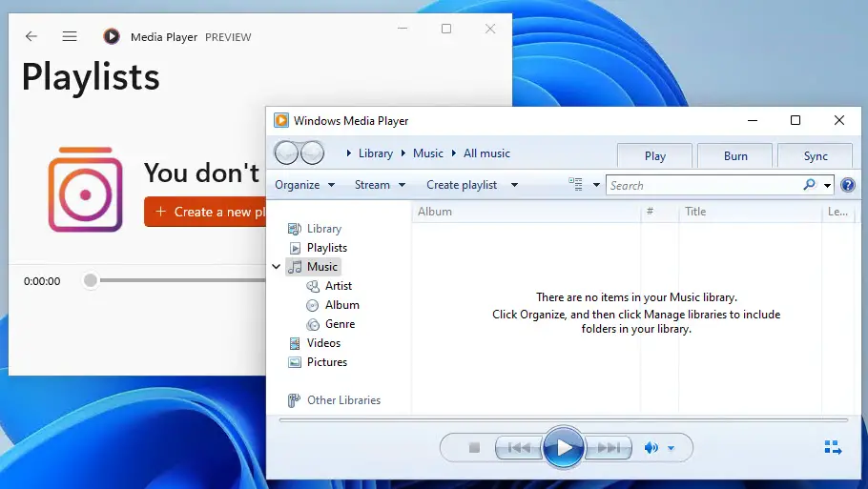868x489 pixels.
Task: Expand the arrow before Library breadcrumb
Action: pyautogui.click(x=349, y=153)
